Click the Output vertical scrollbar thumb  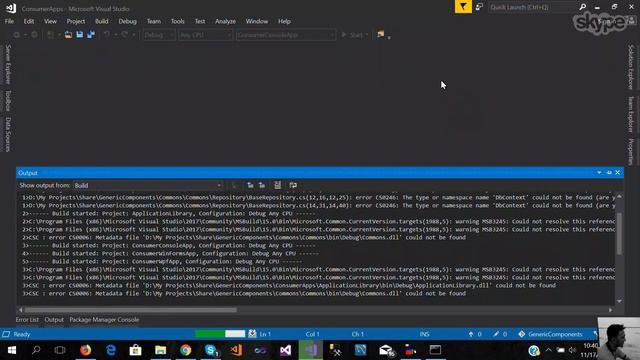pos(619,233)
